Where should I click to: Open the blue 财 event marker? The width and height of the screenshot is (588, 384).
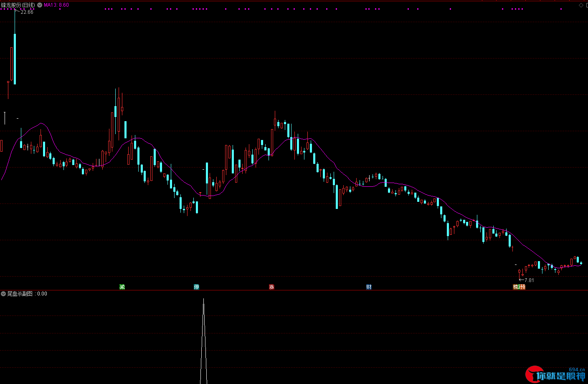pos(369,287)
